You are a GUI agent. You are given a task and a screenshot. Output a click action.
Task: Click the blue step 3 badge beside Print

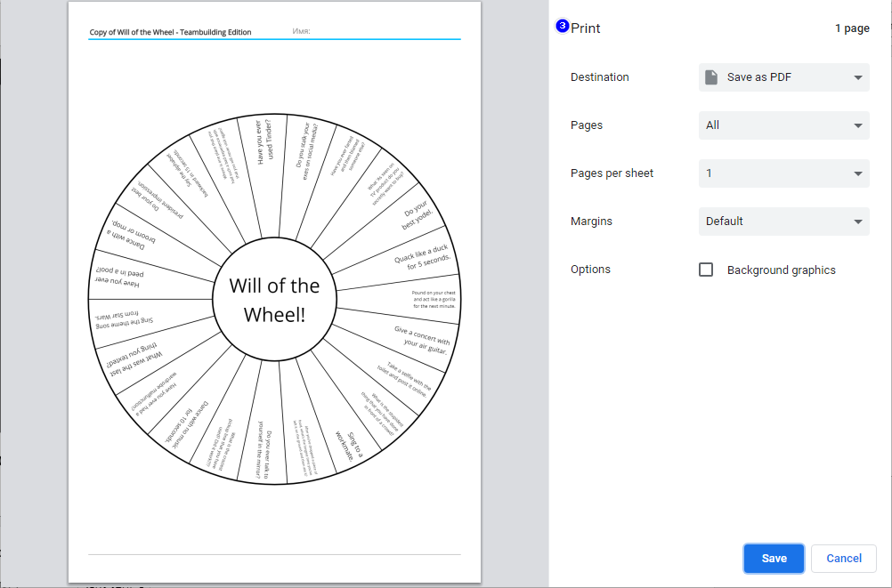coord(561,27)
